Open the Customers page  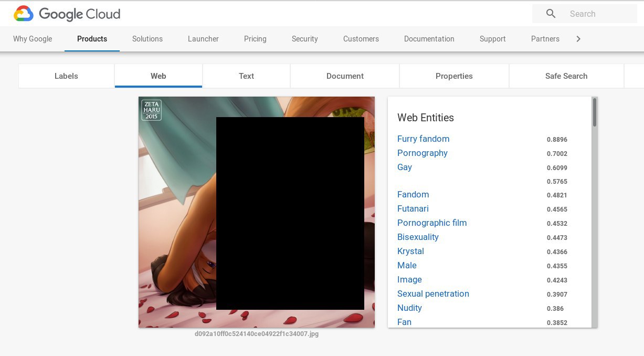tap(361, 39)
